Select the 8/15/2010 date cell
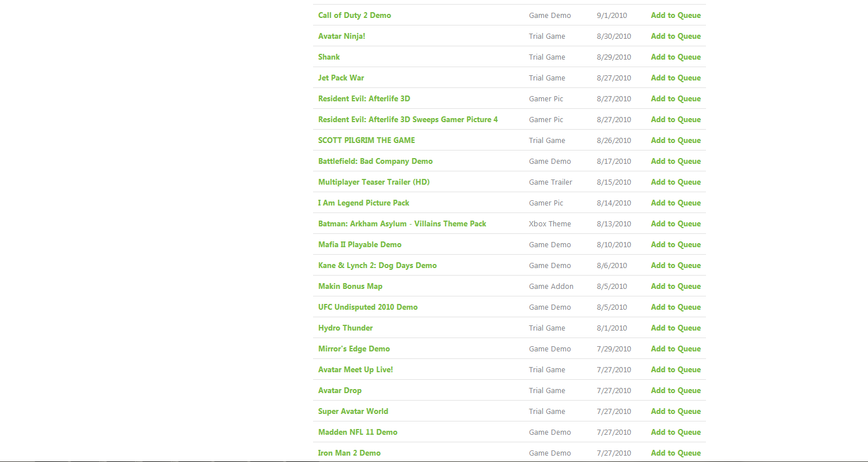 pos(614,182)
